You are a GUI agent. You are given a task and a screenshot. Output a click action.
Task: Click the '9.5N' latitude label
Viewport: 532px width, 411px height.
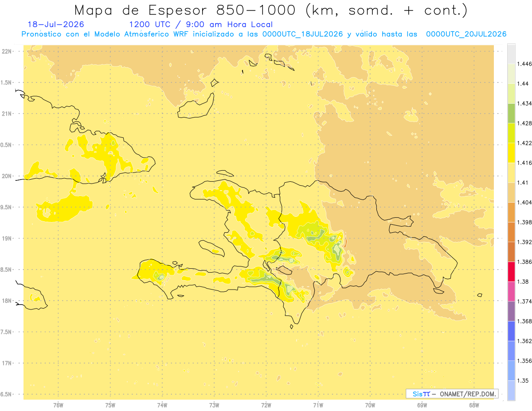pos(6,207)
